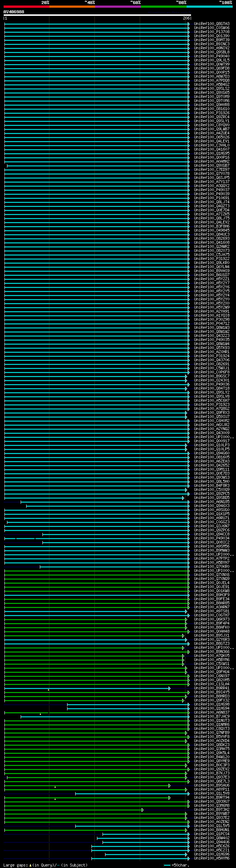Select the UniRef100_Q1PCS4 label
The height and width of the screenshot is (868, 236).
(x=212, y=834)
